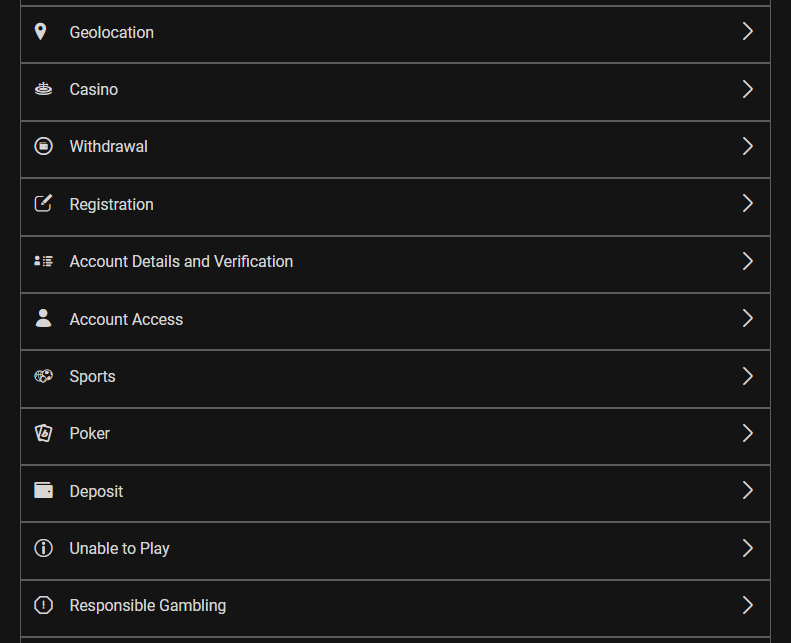791x643 pixels.
Task: Open the Unable to Play row
Action: coord(396,551)
